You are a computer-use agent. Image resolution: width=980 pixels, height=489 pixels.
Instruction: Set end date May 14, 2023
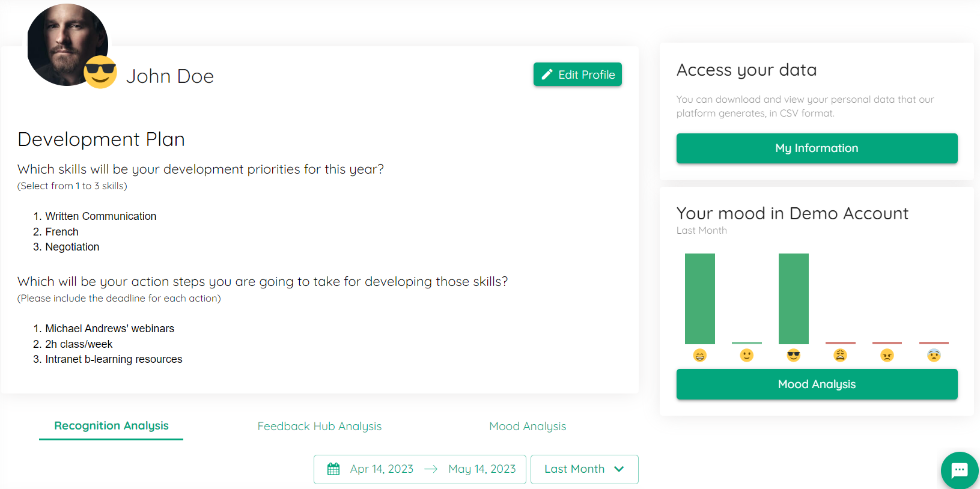click(482, 469)
